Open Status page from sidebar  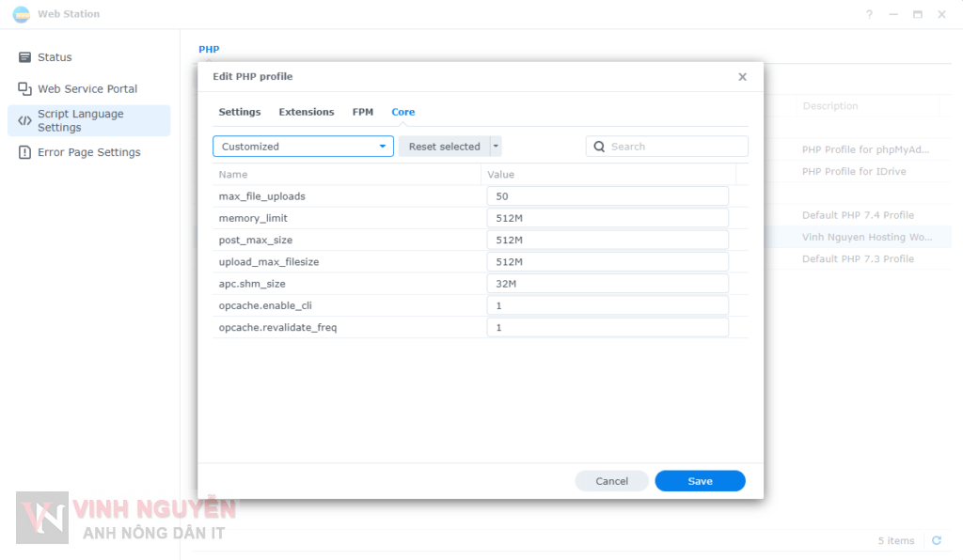[55, 57]
